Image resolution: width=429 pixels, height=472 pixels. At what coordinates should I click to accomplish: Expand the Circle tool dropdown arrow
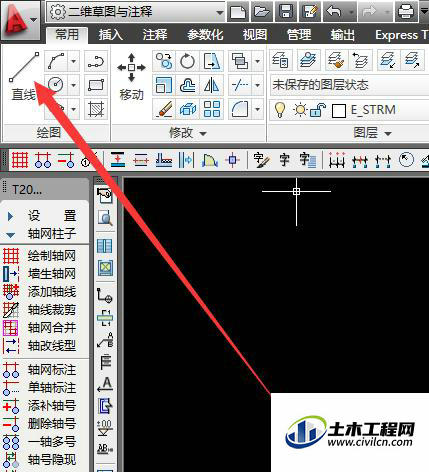point(74,85)
